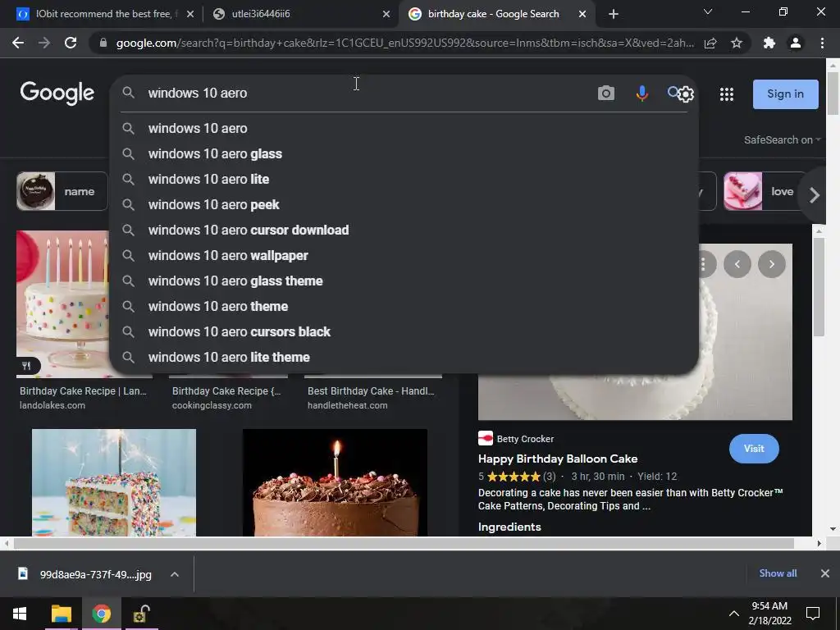
Task: Search by image camera icon
Action: (x=606, y=94)
